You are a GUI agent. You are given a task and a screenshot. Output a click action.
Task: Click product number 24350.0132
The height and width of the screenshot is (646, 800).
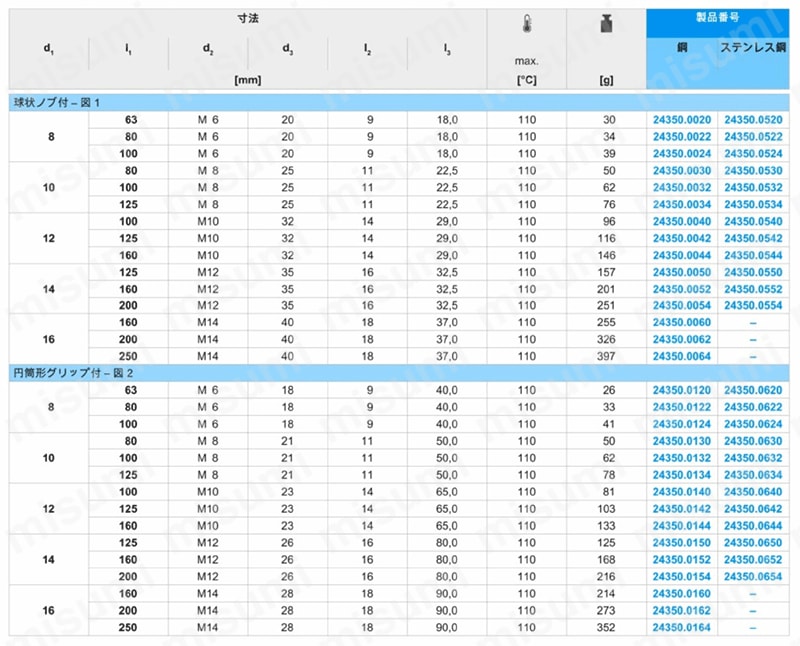point(682,458)
